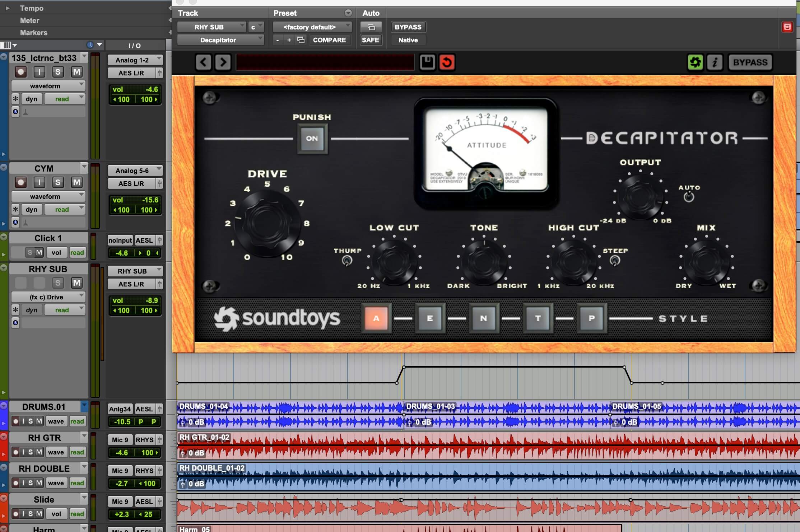Open Analog 1-2 input selector
800x532 pixels.
coord(135,60)
